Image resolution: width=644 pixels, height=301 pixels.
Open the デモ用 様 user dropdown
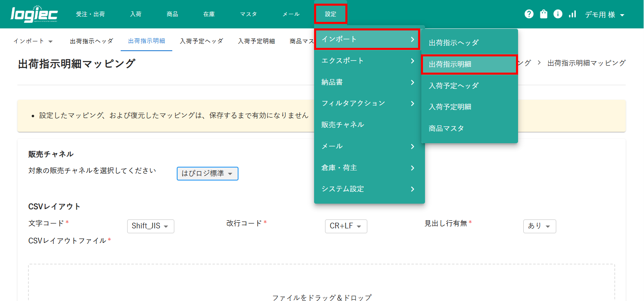click(x=604, y=15)
